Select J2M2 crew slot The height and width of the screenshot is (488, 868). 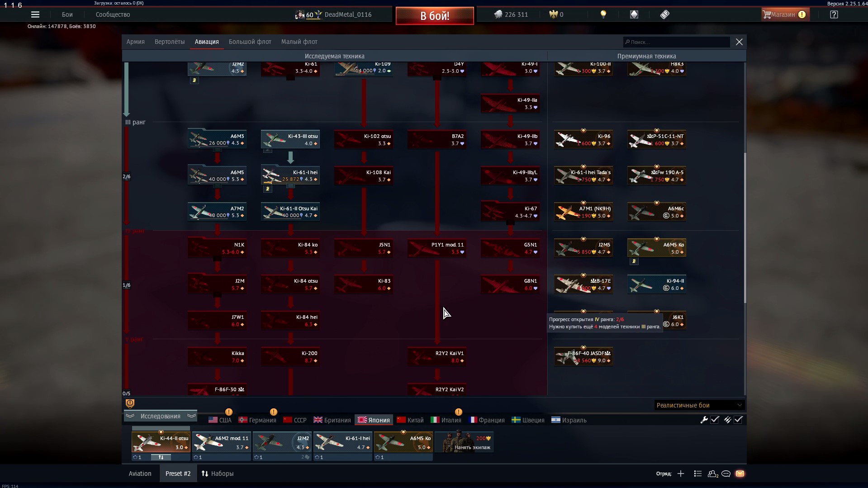(282, 442)
